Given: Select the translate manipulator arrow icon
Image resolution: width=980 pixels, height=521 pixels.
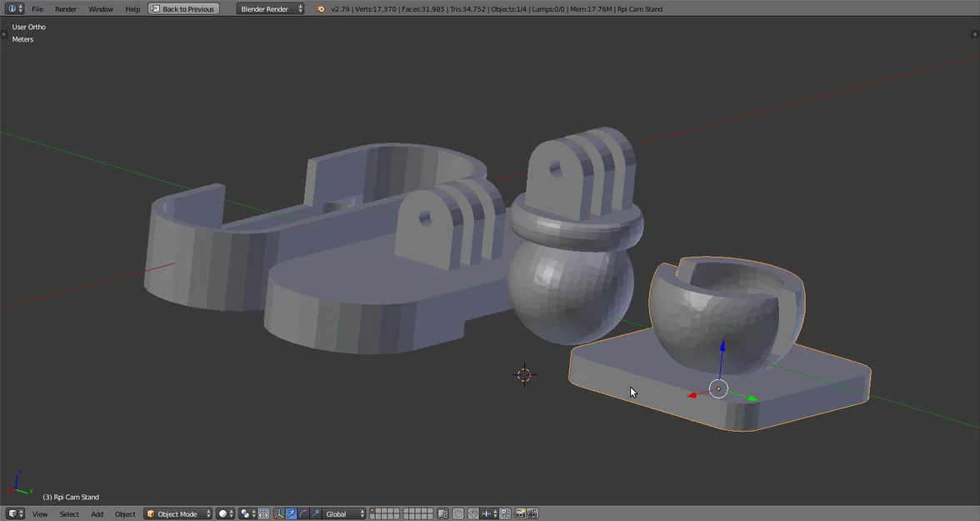Looking at the screenshot, I should click(292, 514).
